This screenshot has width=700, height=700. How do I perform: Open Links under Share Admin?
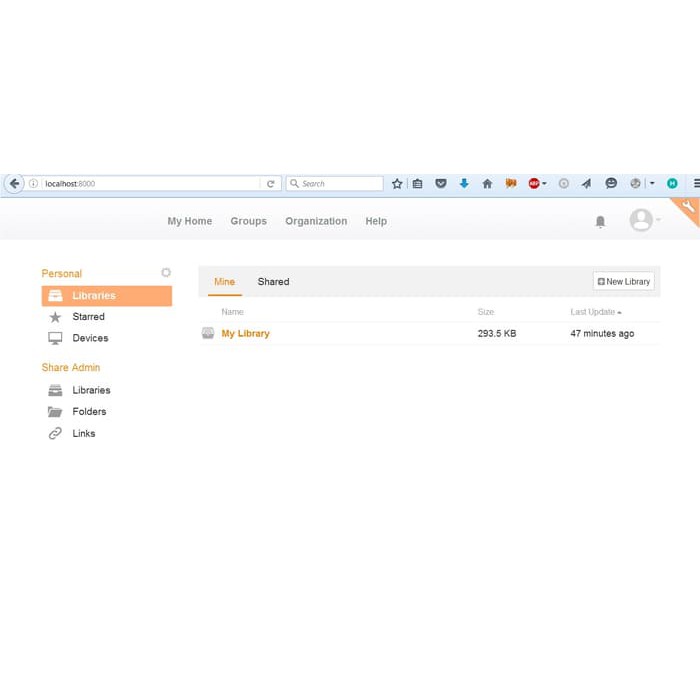pyautogui.click(x=83, y=433)
